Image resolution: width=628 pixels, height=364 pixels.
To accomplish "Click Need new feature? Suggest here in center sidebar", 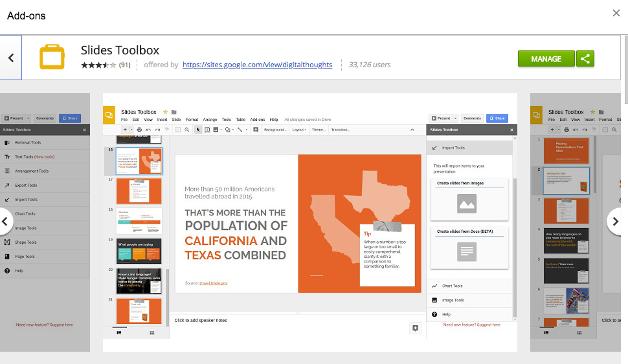I will click(x=471, y=325).
